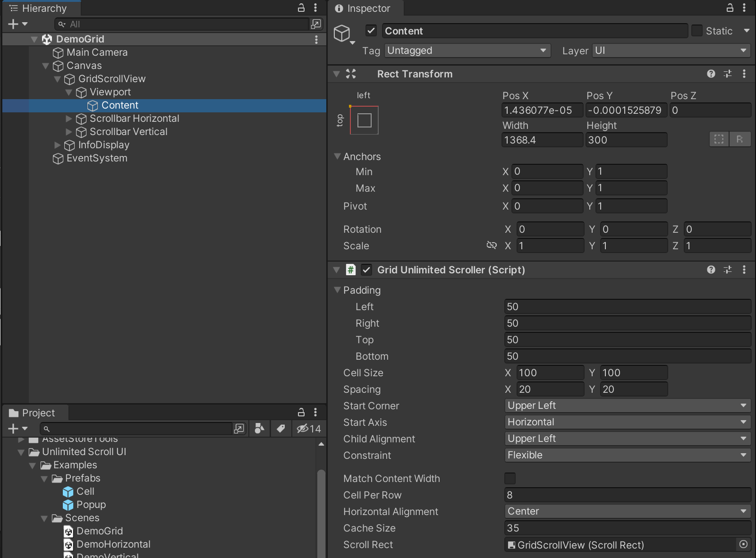Click the Grid Unlimited Scroller script icon
The width and height of the screenshot is (756, 558).
click(350, 270)
